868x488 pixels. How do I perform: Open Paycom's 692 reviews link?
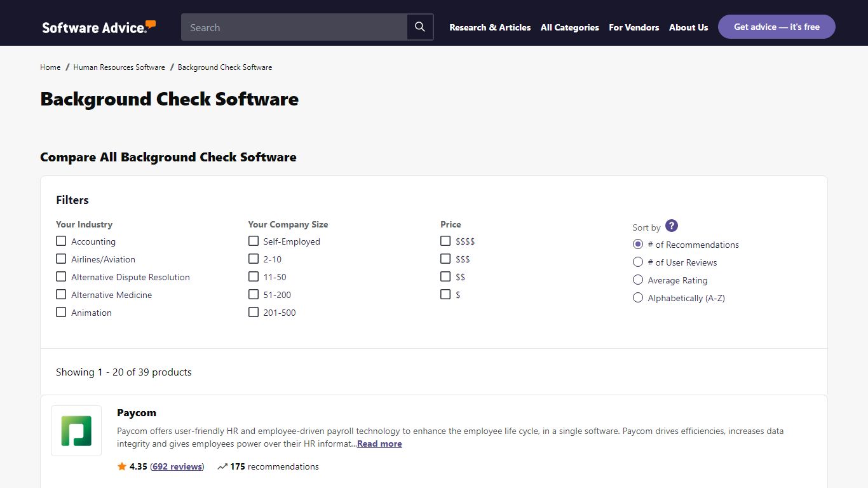pyautogui.click(x=177, y=466)
